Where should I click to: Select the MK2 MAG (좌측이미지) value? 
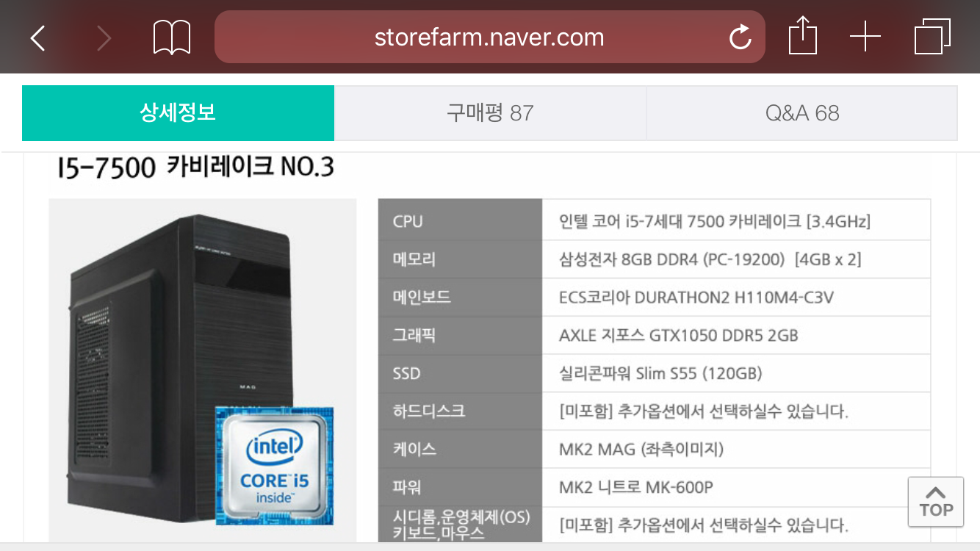point(641,449)
